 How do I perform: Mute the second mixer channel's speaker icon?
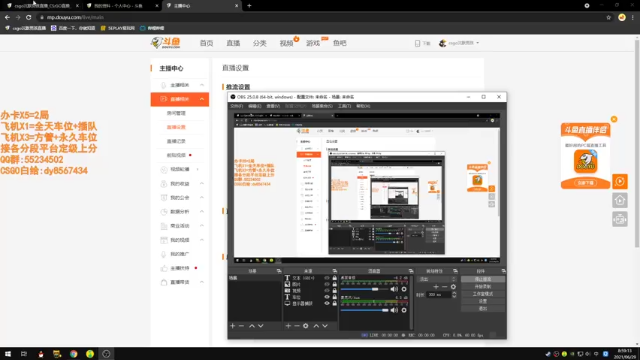[x=394, y=310]
